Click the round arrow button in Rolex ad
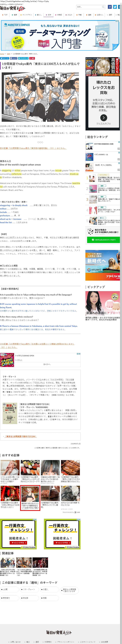This screenshot has height=644, width=122. click(104, 117)
